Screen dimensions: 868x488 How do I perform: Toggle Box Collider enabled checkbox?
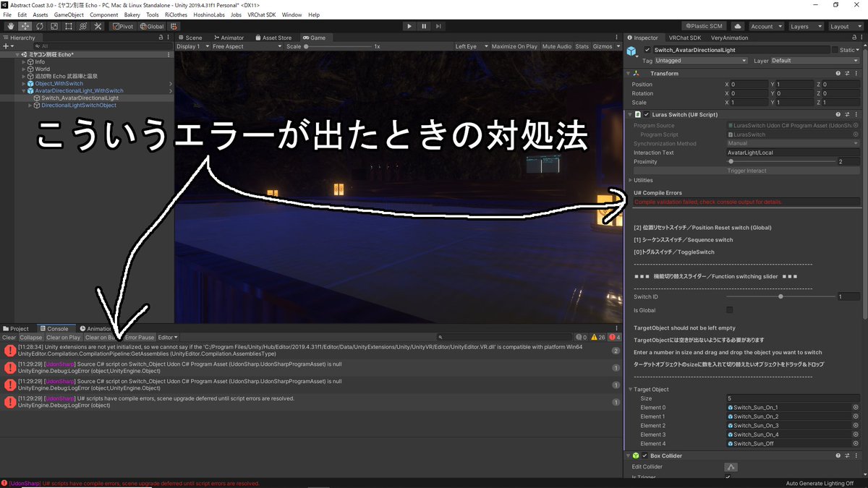[644, 455]
